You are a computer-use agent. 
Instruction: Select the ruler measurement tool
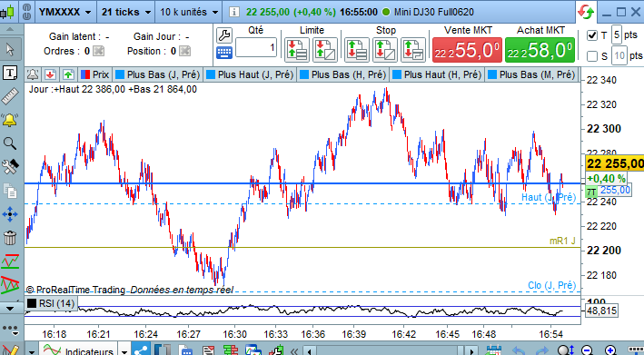point(10,96)
